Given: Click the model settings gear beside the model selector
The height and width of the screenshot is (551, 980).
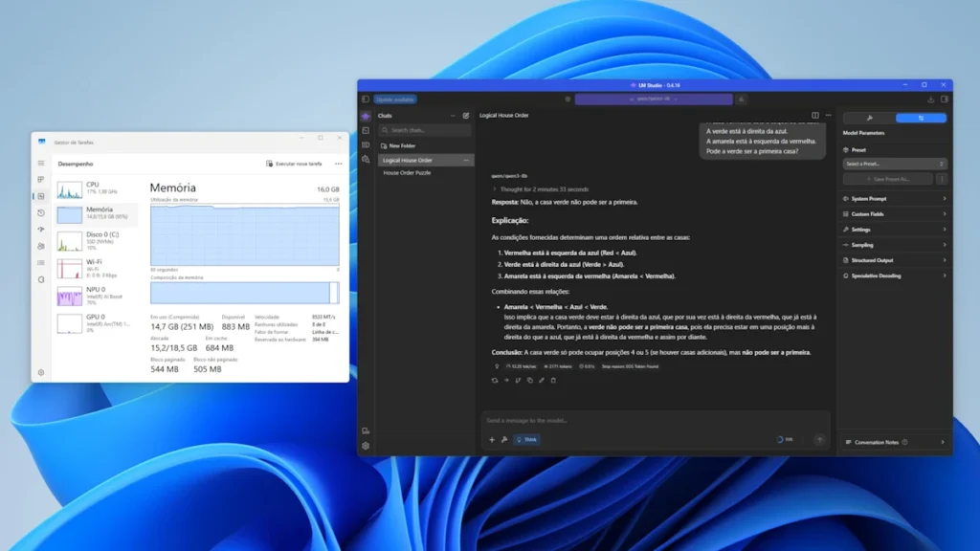Looking at the screenshot, I should pyautogui.click(x=568, y=99).
